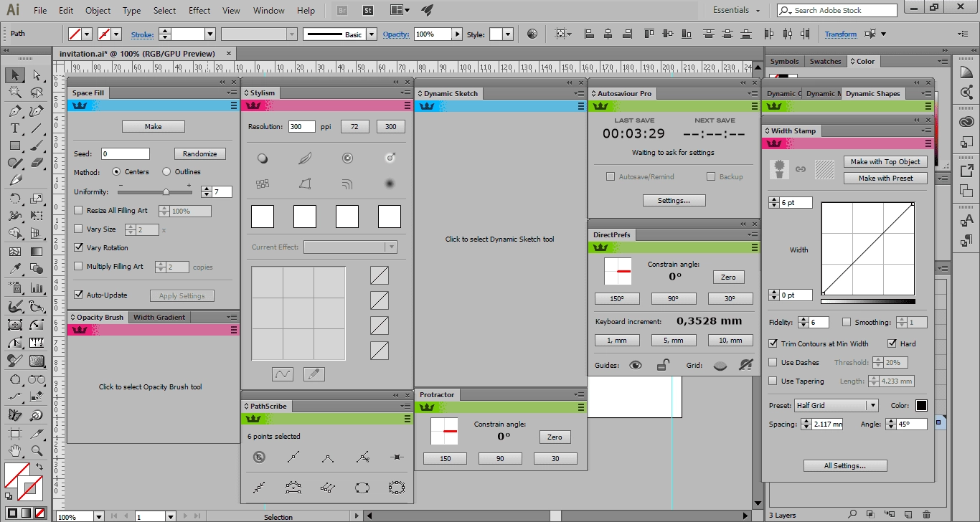Select the Zoom magnifier tool

(x=37, y=451)
